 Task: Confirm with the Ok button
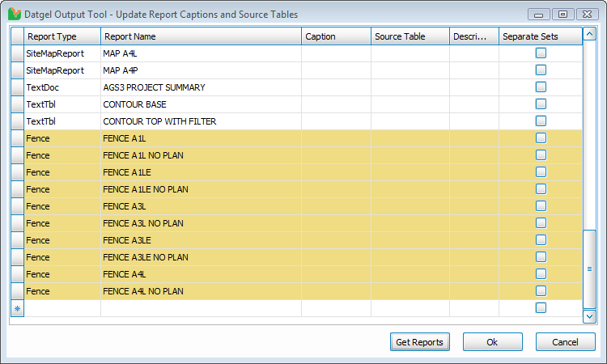point(492,342)
